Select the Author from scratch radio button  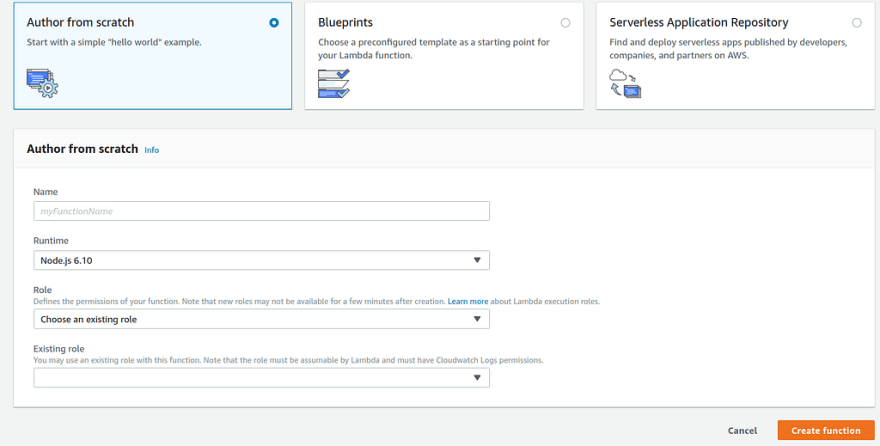coord(274,23)
